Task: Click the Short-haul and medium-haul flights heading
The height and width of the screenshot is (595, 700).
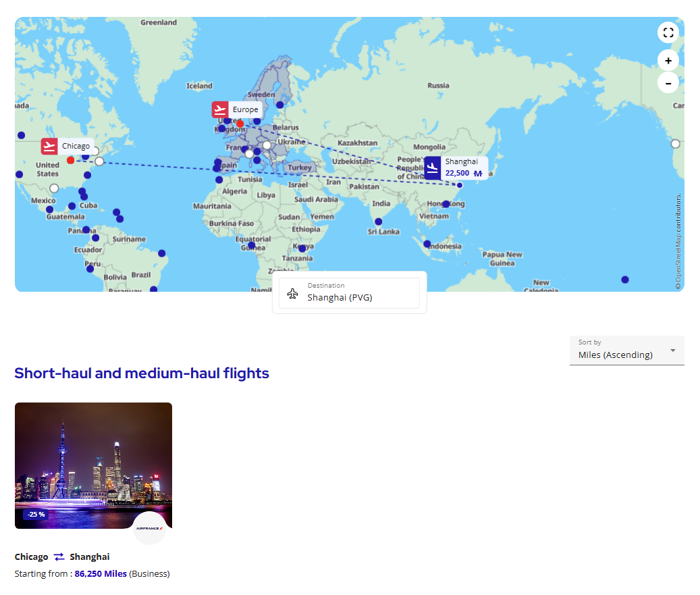Action: point(142,373)
